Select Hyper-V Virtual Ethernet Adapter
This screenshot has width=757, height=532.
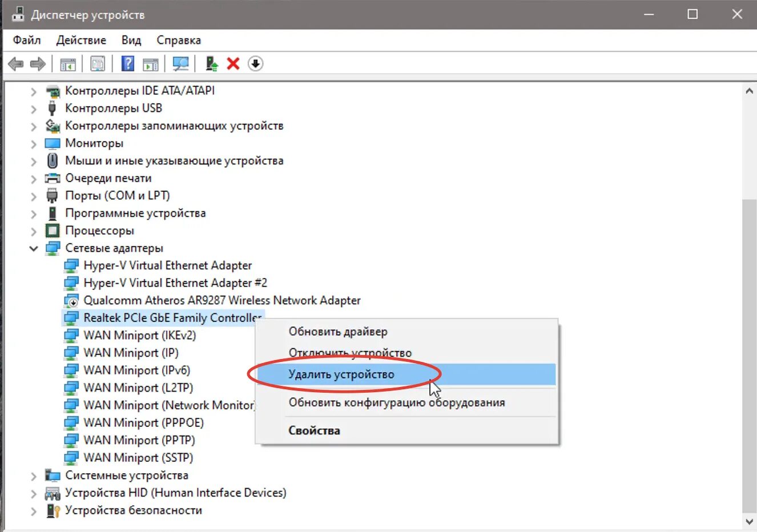(x=167, y=265)
